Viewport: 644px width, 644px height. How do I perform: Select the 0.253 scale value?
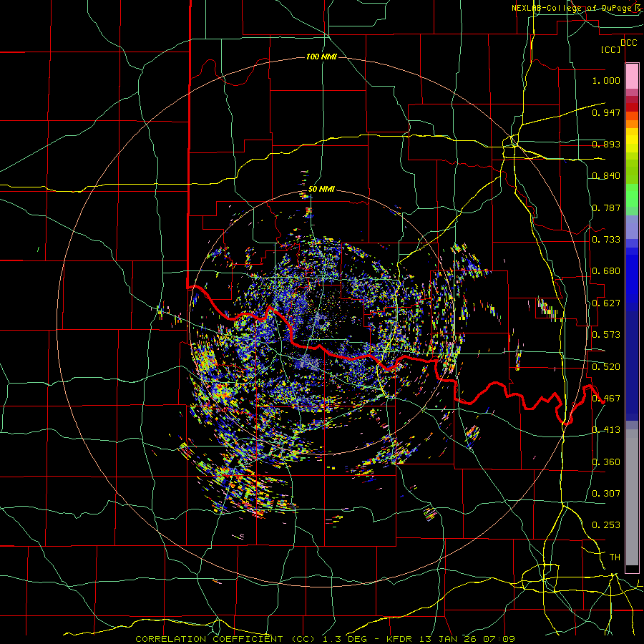[606, 525]
